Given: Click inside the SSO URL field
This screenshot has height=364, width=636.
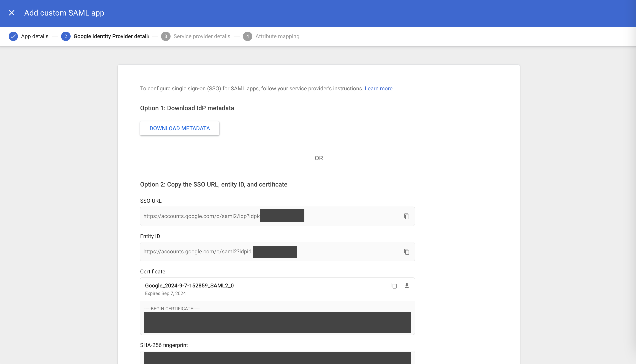Looking at the screenshot, I should pyautogui.click(x=201, y=216).
